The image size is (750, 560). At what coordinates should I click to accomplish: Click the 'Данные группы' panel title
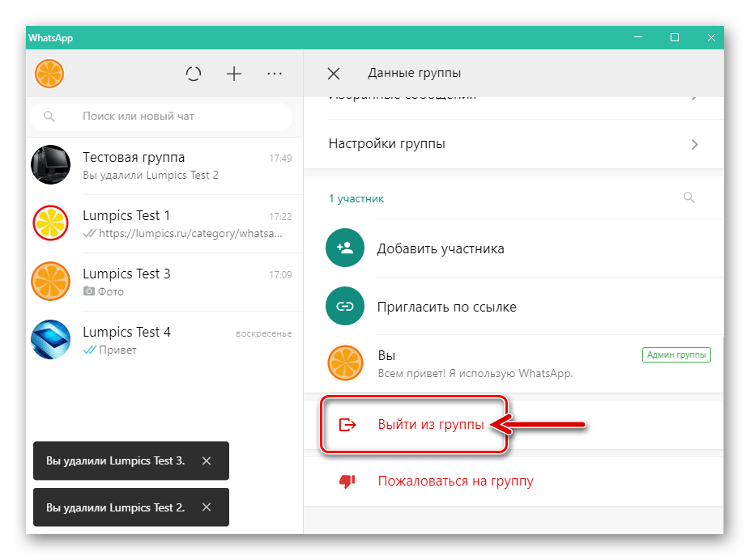pyautogui.click(x=414, y=73)
